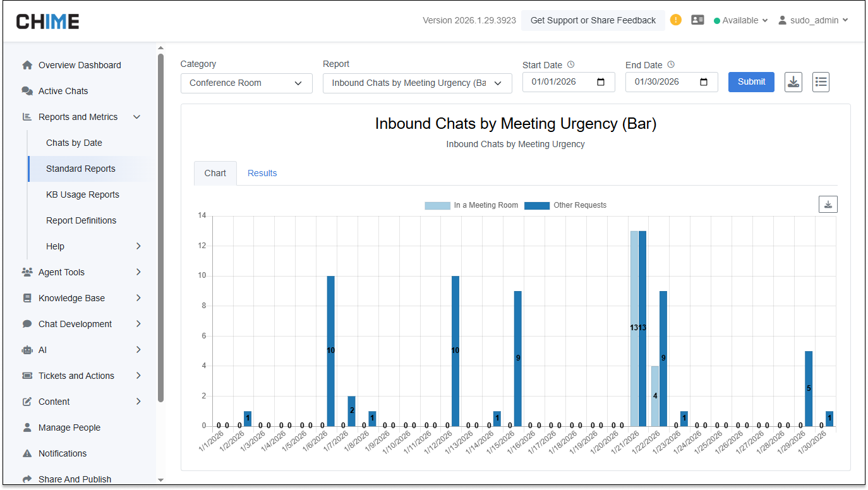Click the Overview Dashboard home icon

coord(27,65)
